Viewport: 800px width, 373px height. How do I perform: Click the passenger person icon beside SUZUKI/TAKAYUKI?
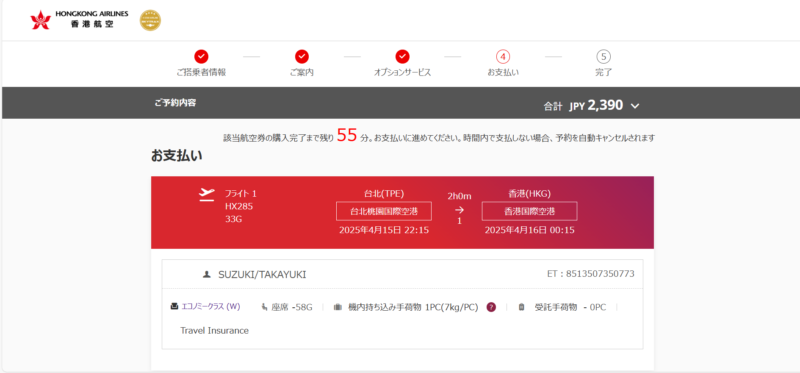click(207, 275)
